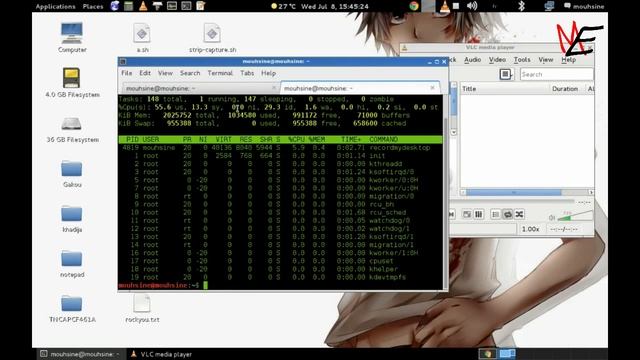The height and width of the screenshot is (360, 640).
Task: Sort VLC playlist by Title column
Action: click(504, 89)
